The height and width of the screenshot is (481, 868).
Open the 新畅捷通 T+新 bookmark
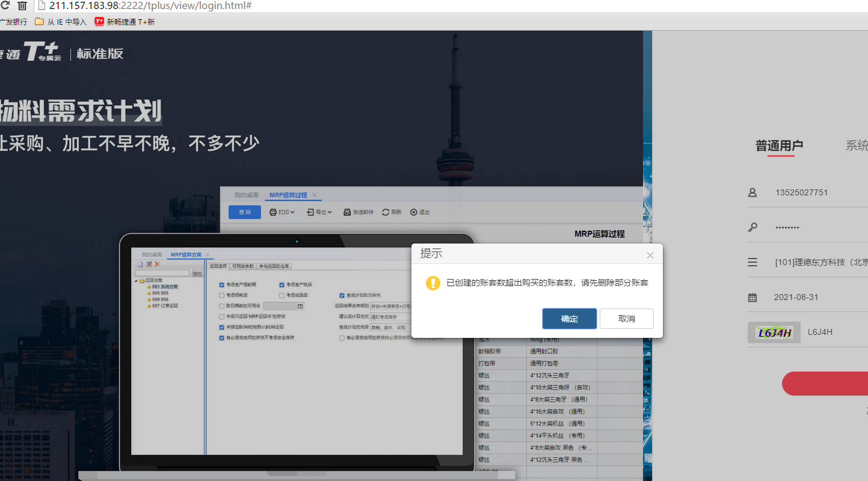tap(125, 22)
